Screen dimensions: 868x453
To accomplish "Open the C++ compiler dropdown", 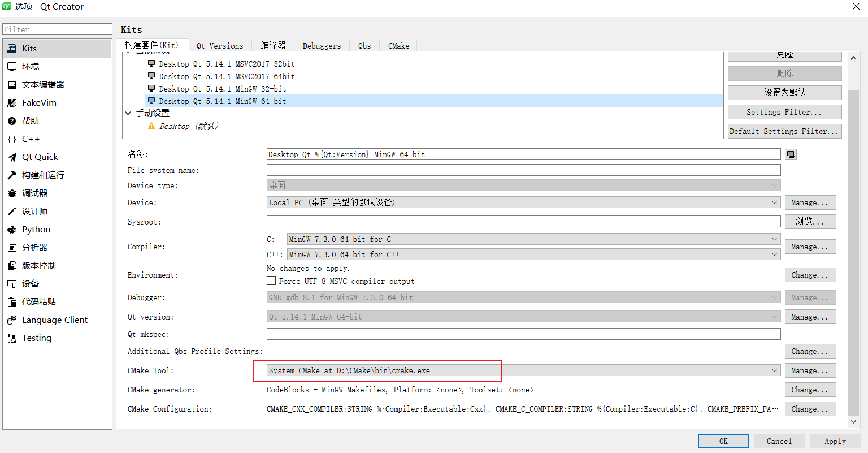I will click(x=534, y=254).
